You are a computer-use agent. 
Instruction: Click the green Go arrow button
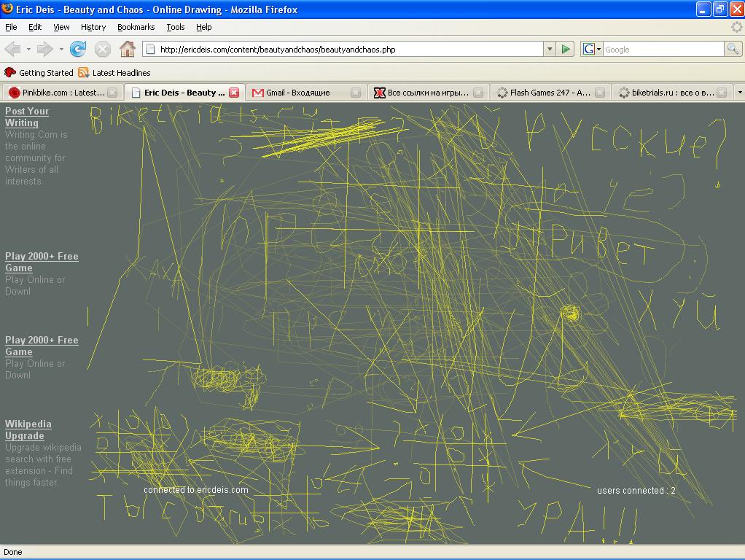(566, 49)
